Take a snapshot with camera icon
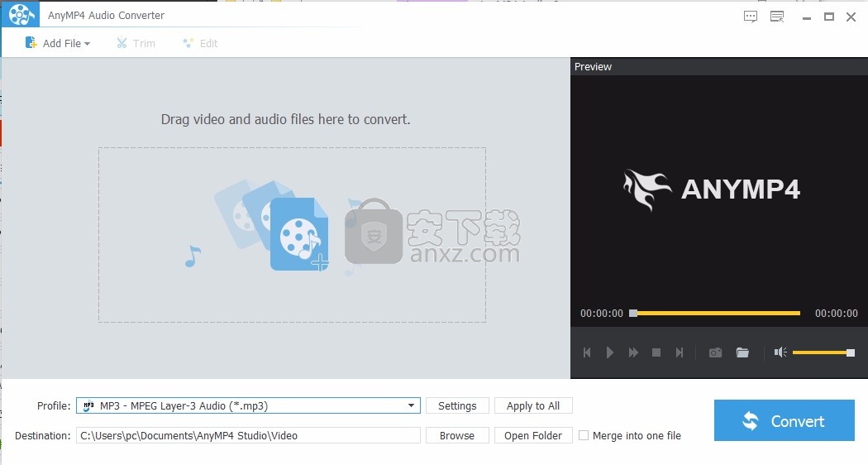Image resolution: width=868 pixels, height=465 pixels. [x=715, y=352]
